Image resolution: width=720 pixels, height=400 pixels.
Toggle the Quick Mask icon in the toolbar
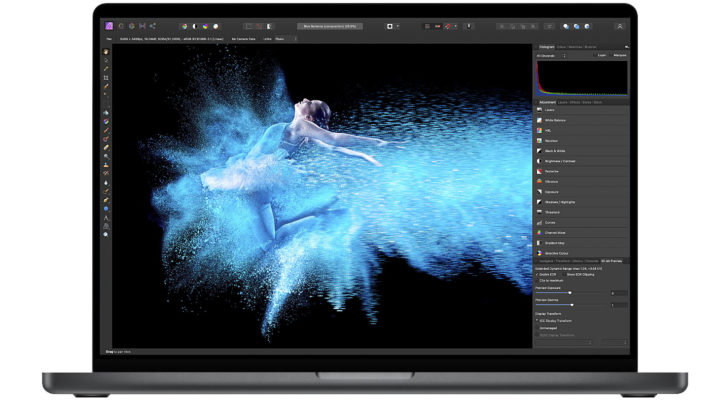click(390, 27)
